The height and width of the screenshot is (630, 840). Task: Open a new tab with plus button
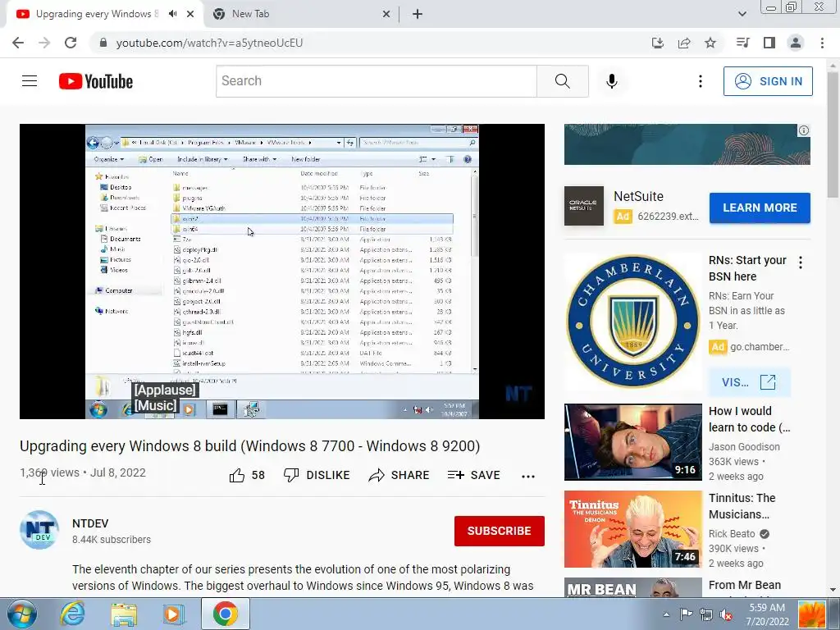pos(418,14)
